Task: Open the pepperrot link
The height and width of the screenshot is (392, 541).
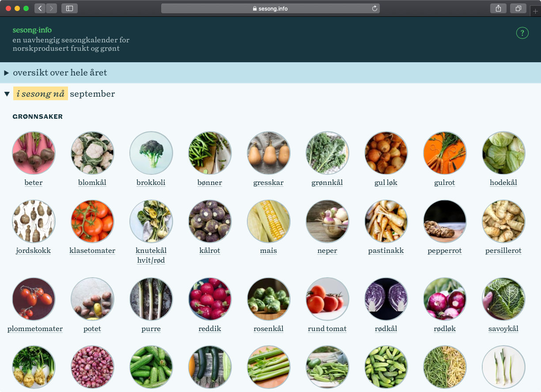Action: coord(445,251)
